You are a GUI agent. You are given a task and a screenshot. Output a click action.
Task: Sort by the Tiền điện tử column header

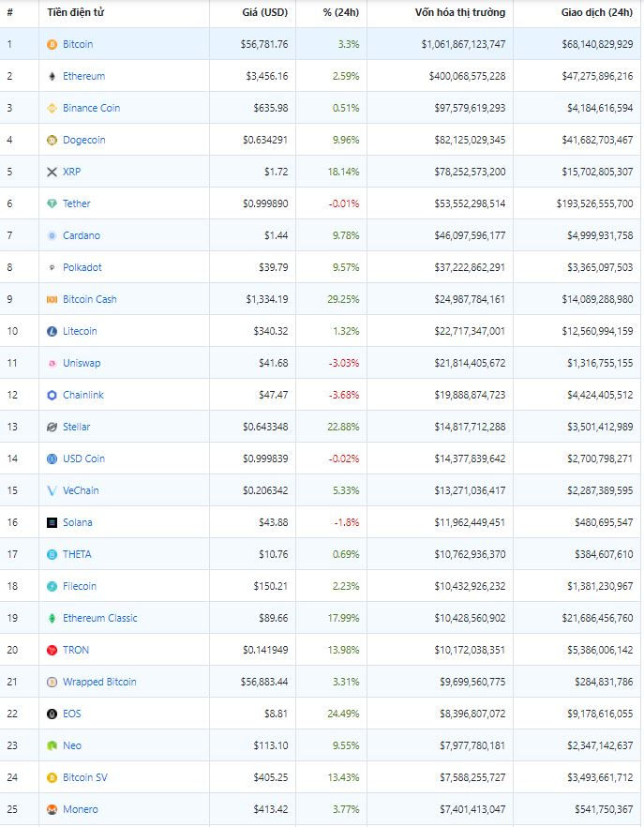pos(75,12)
